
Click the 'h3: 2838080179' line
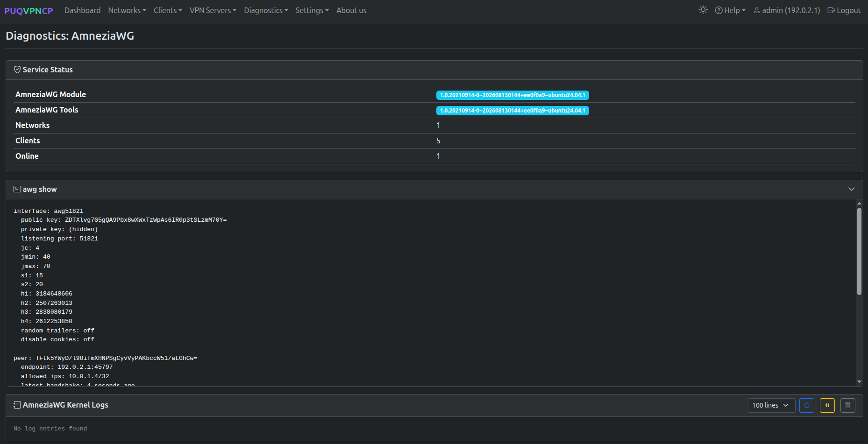pos(47,312)
